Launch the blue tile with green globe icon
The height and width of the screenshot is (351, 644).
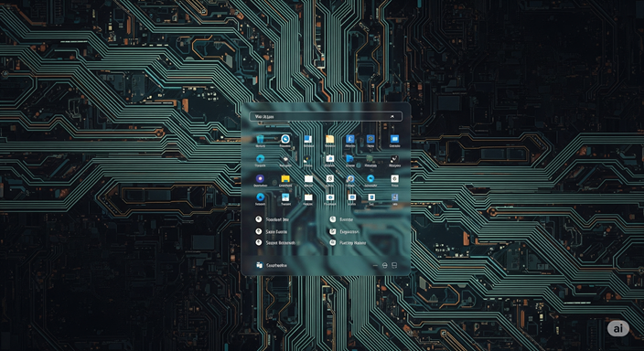[x=370, y=139]
